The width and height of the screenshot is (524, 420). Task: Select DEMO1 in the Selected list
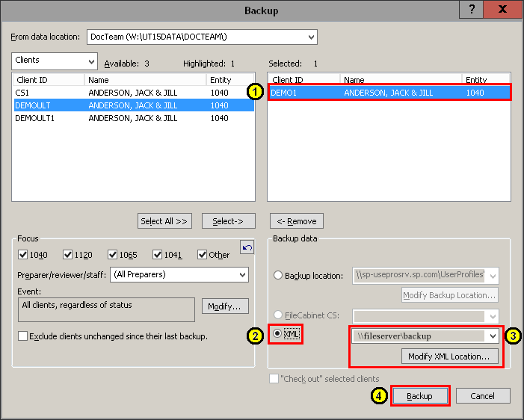pyautogui.click(x=389, y=93)
